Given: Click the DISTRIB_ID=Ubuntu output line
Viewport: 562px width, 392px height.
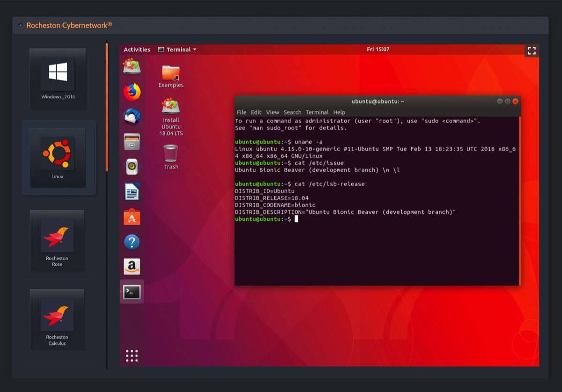Looking at the screenshot, I should pos(265,191).
